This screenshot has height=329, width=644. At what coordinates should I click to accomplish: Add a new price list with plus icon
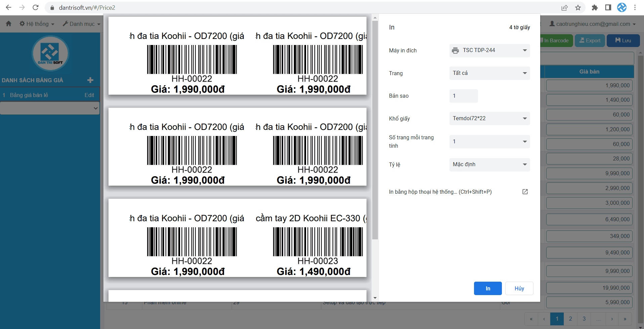tap(90, 80)
